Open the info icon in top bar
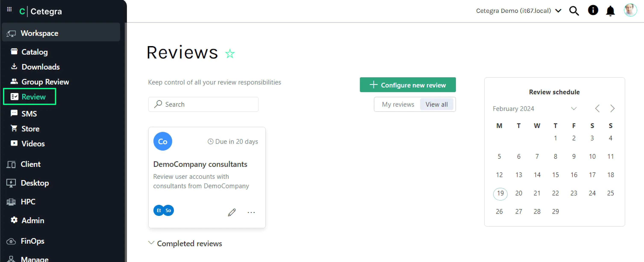The height and width of the screenshot is (262, 644). [x=593, y=10]
